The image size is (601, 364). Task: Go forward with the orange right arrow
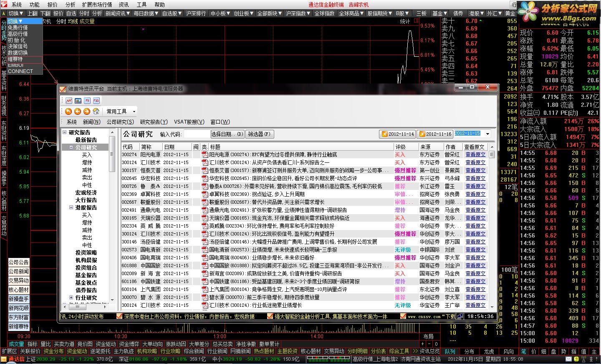pyautogui.click(x=87, y=111)
